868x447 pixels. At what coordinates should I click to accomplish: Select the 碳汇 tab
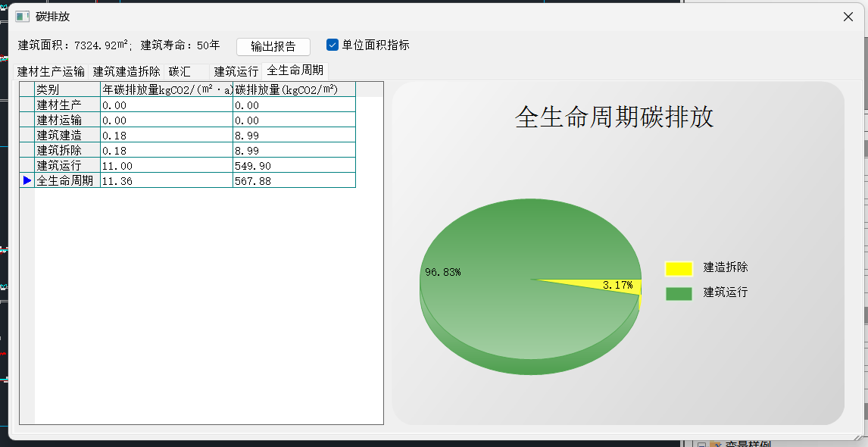coord(180,71)
